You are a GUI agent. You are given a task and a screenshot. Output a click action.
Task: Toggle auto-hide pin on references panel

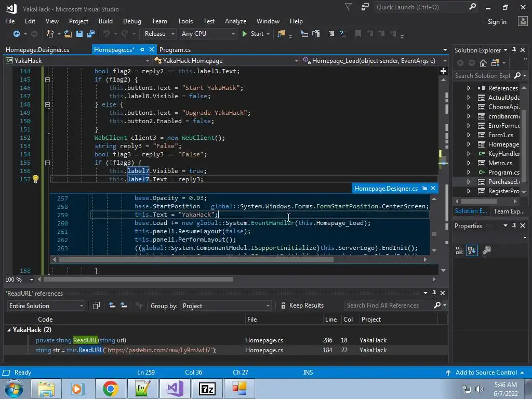point(434,293)
